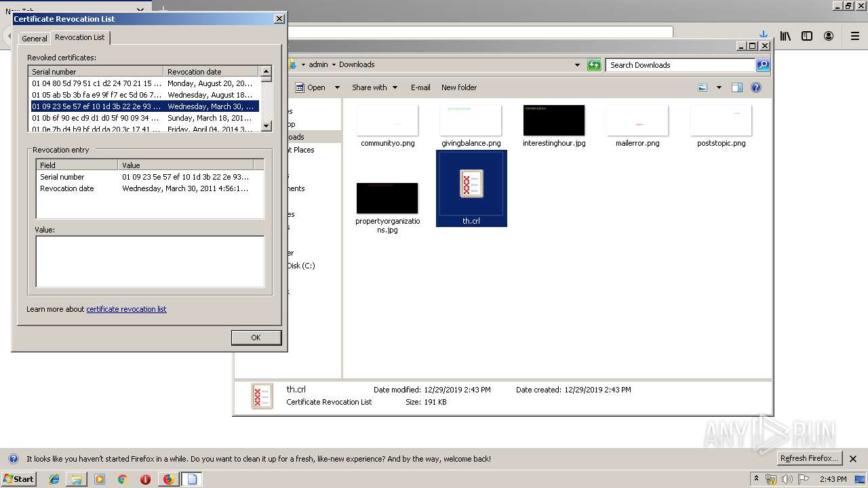
Task: Select mailerror.png thumbnail
Action: (x=637, y=120)
